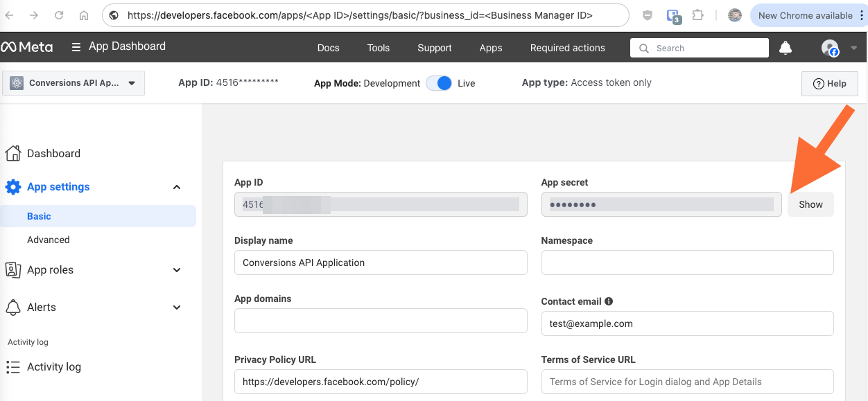Open the Conversions API App selector dropdown
The image size is (868, 401).
pos(73,83)
